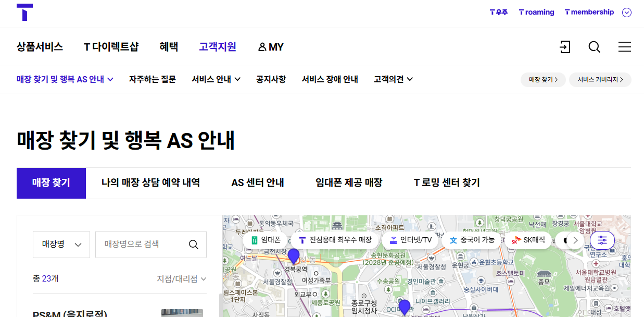The image size is (644, 317).
Task: Go to 자주하는 질문
Action: 153,79
